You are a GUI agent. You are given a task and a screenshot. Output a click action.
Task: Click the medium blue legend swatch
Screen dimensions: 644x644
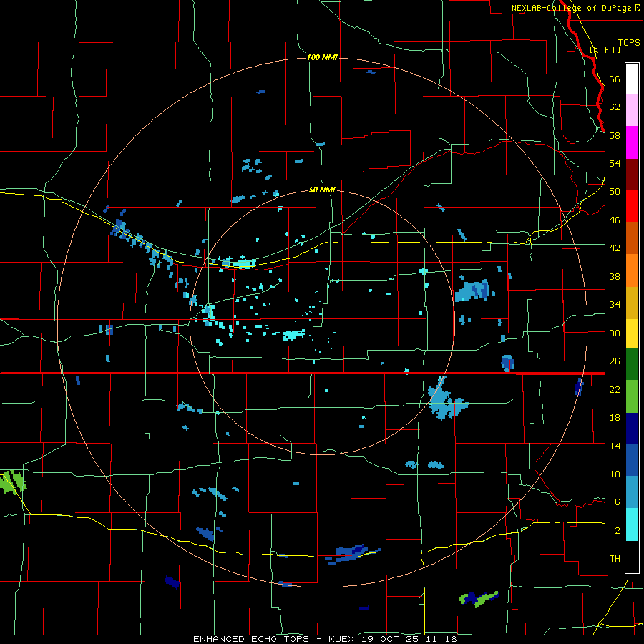(x=632, y=460)
